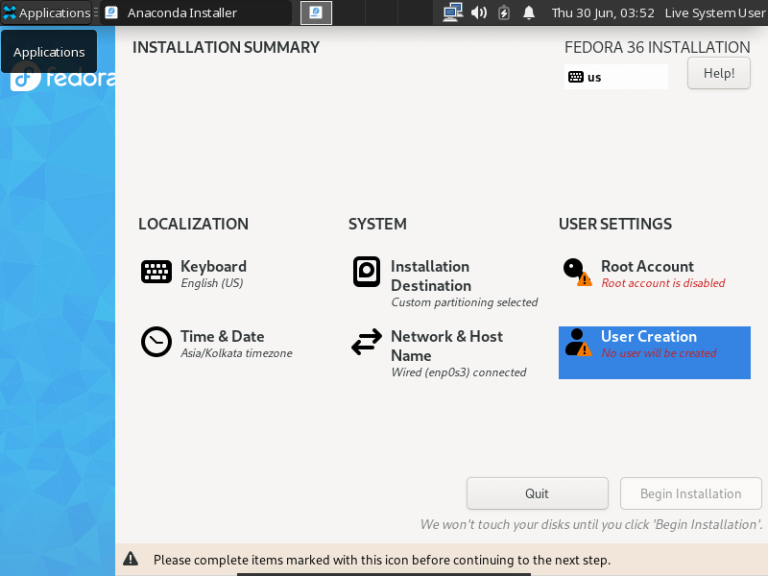Click 'Root account is disabled' warning text
768x576 pixels.
click(663, 283)
